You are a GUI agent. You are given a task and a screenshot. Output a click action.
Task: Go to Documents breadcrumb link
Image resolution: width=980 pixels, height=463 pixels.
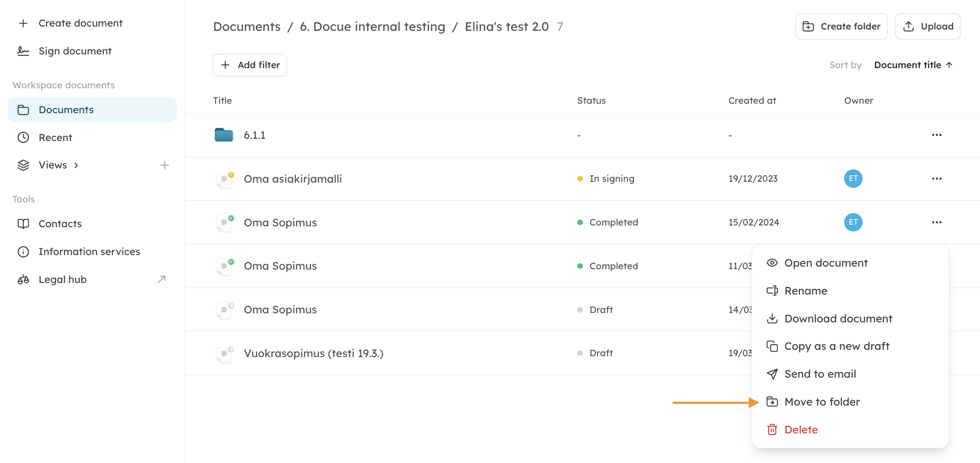[247, 27]
